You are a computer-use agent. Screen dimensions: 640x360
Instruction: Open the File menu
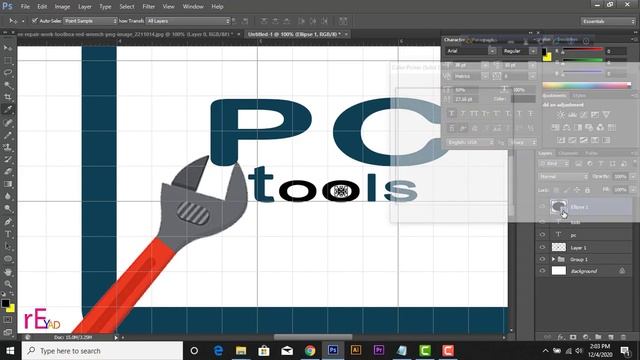click(x=25, y=7)
